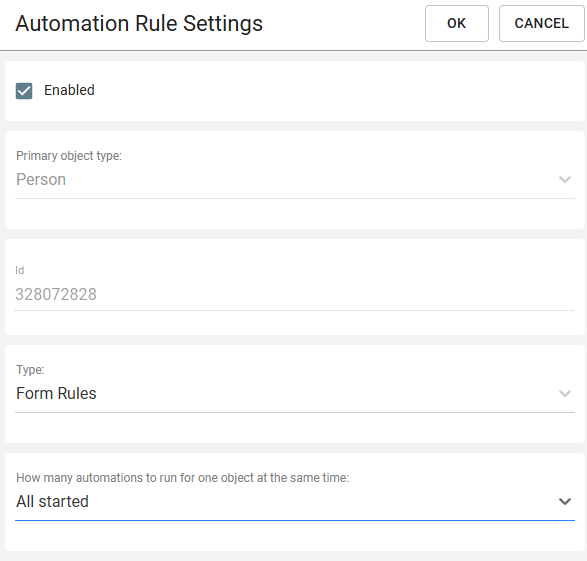
Task: Click blank area of the Id panel
Action: click(x=295, y=323)
